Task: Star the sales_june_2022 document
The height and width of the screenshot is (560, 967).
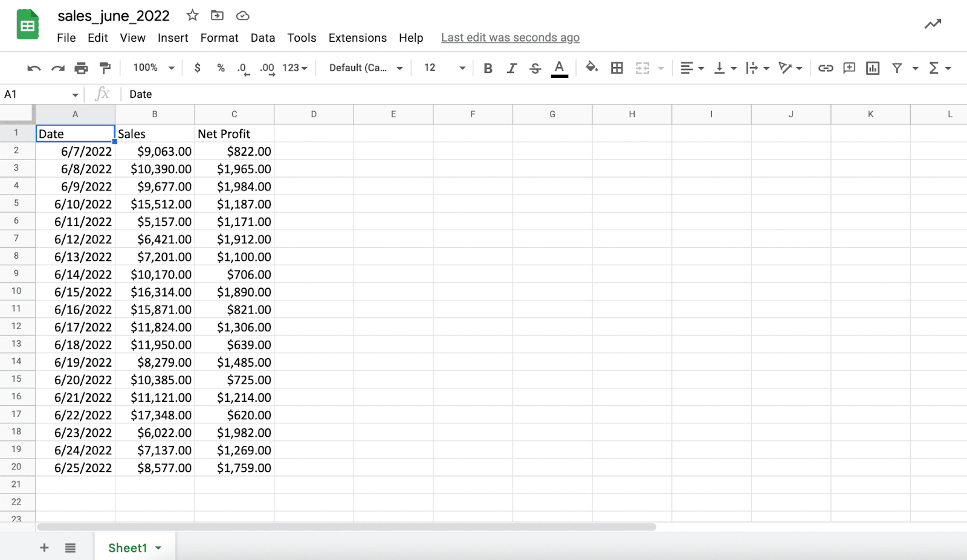Action: (x=192, y=16)
